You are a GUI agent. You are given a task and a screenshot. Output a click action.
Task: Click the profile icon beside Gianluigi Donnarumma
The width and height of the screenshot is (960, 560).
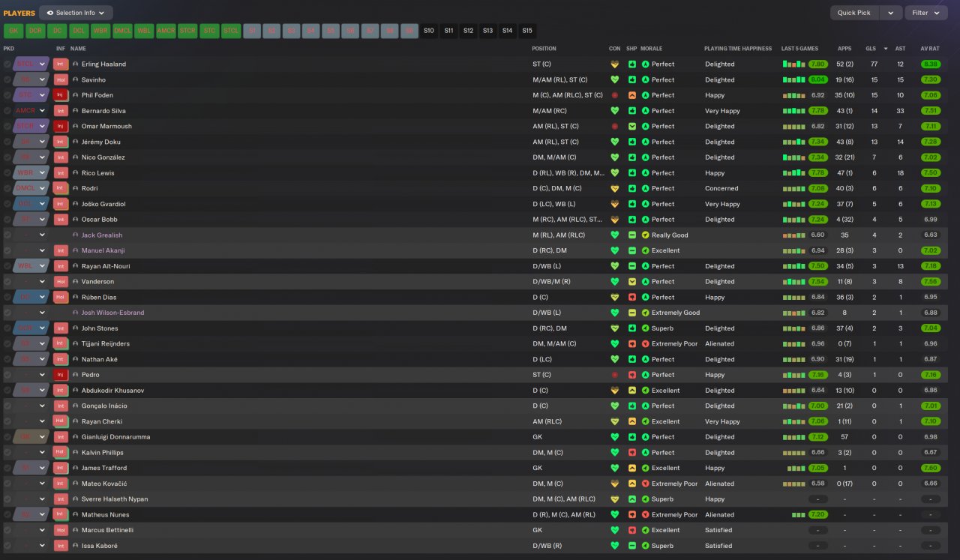[x=76, y=437]
